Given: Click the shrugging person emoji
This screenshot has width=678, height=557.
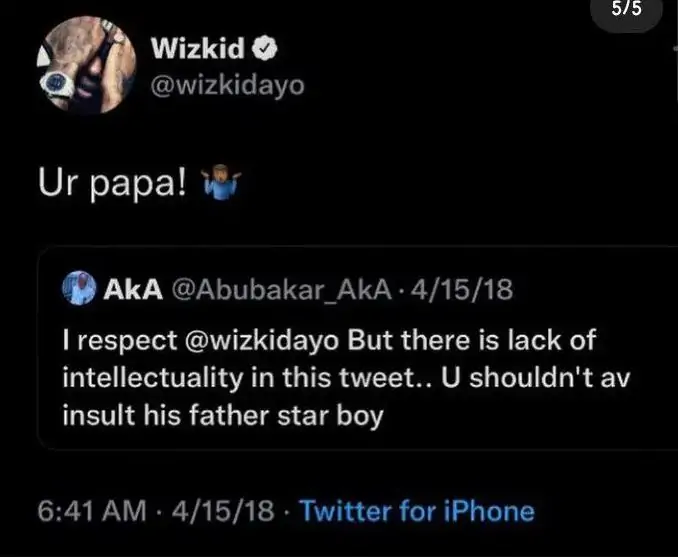Looking at the screenshot, I should [x=223, y=185].
